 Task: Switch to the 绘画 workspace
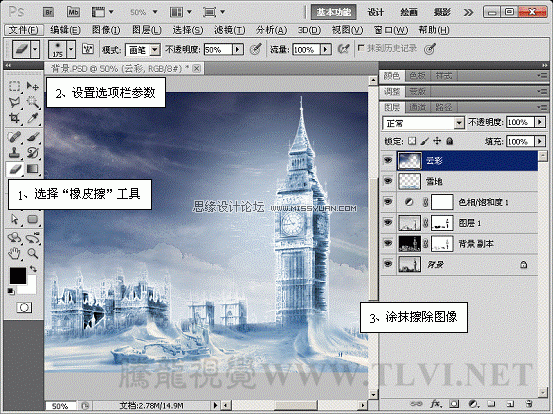(x=409, y=12)
